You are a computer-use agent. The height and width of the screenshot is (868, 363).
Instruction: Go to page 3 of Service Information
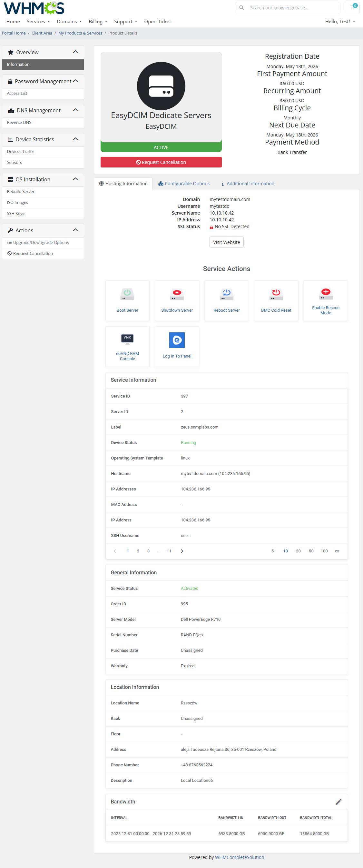[x=148, y=551]
